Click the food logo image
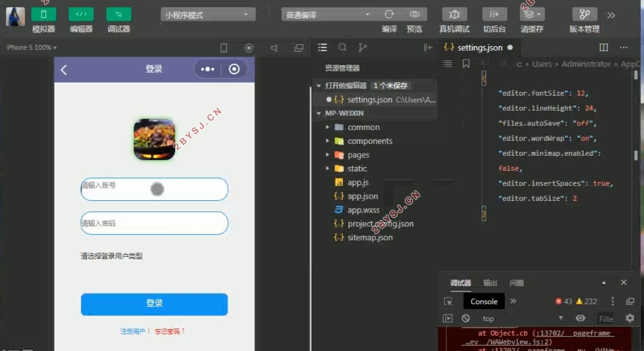This screenshot has width=644, height=351. (x=155, y=139)
